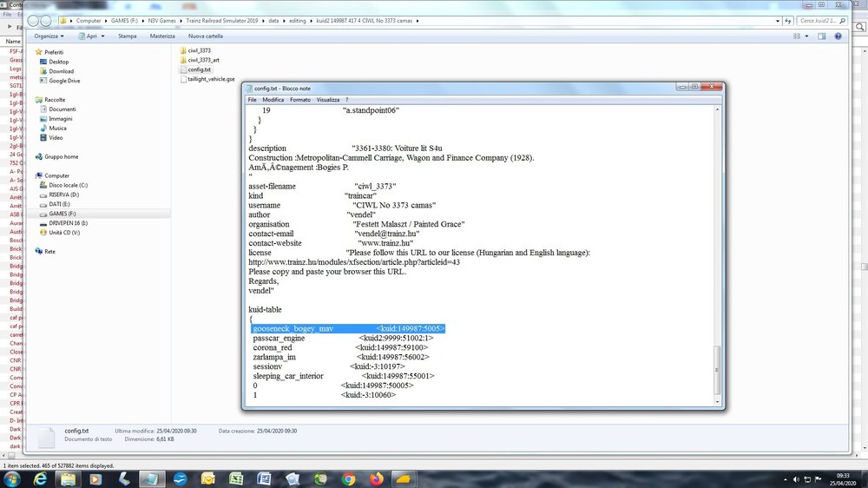Screen dimensions: 868x488
Task: Open the DRIVEPEN 16 (I:) drive
Action: [x=63, y=223]
